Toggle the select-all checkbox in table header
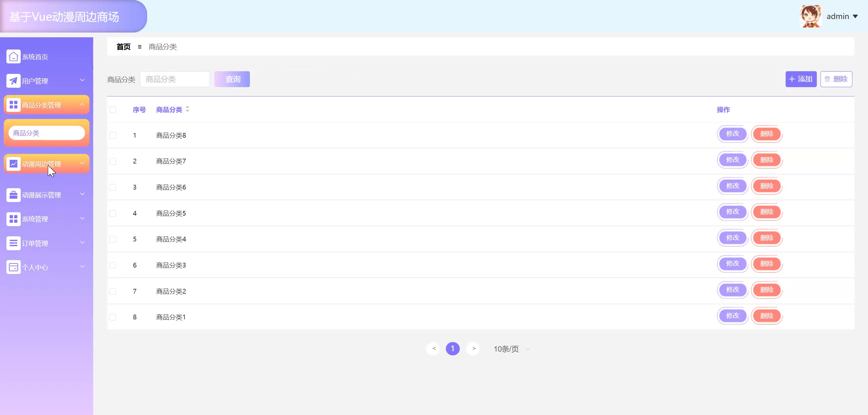 (x=113, y=110)
